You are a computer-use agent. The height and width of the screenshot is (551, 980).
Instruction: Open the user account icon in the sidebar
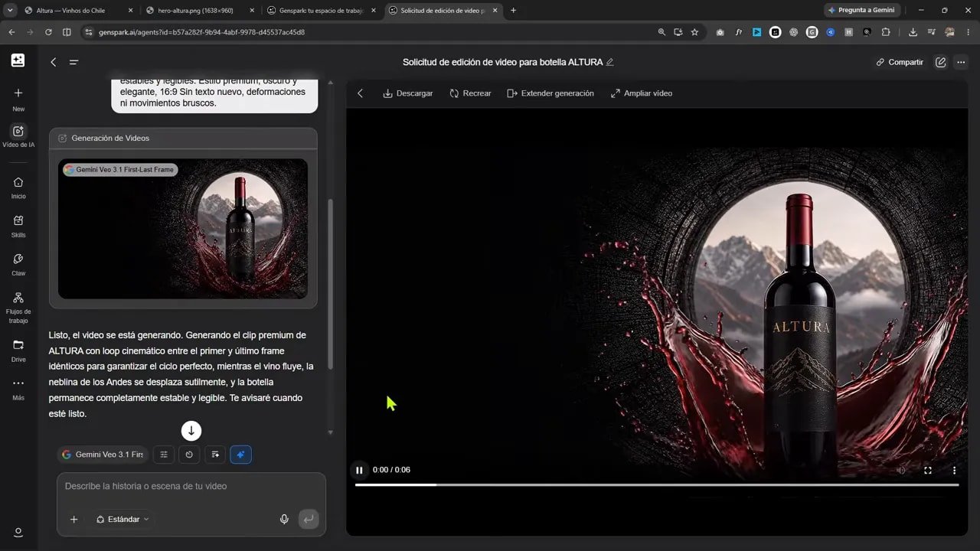point(18,532)
